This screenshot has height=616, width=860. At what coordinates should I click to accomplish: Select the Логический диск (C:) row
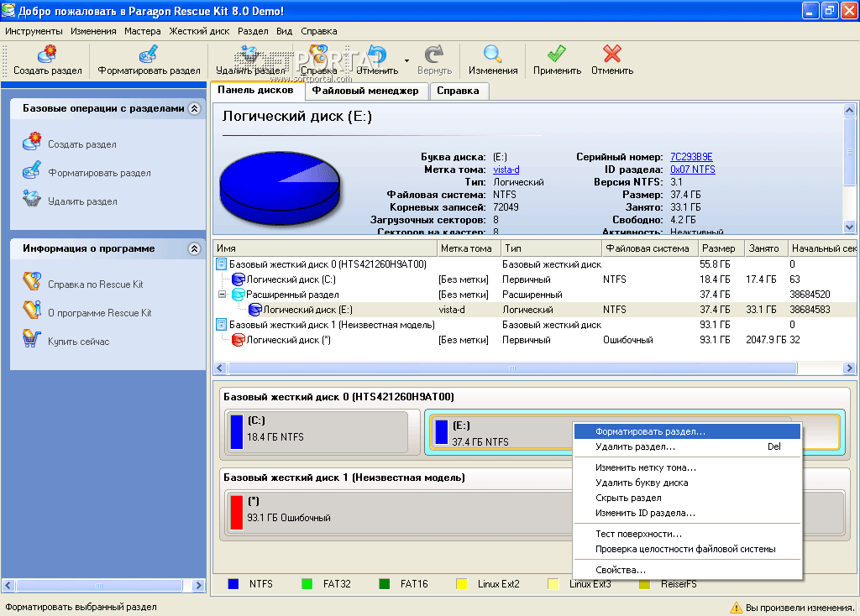tap(535, 279)
